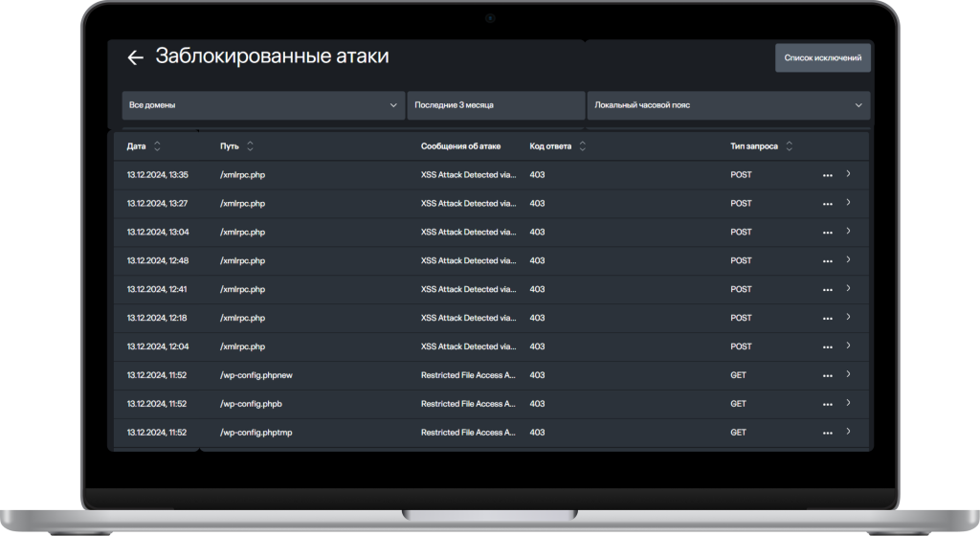Image resolution: width=980 pixels, height=536 pixels.
Task: Open the Все домены dropdown
Action: [263, 105]
